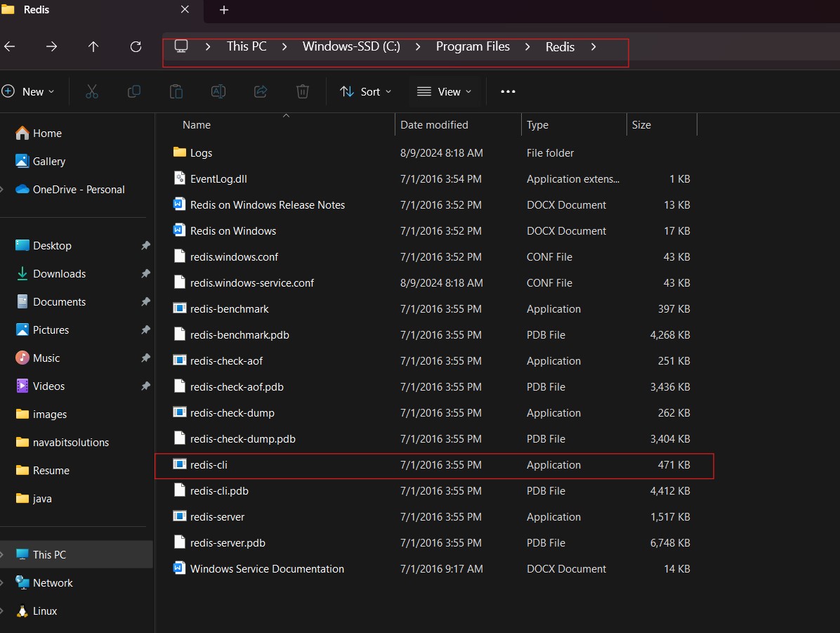Open a new tab with plus button

pos(224,10)
